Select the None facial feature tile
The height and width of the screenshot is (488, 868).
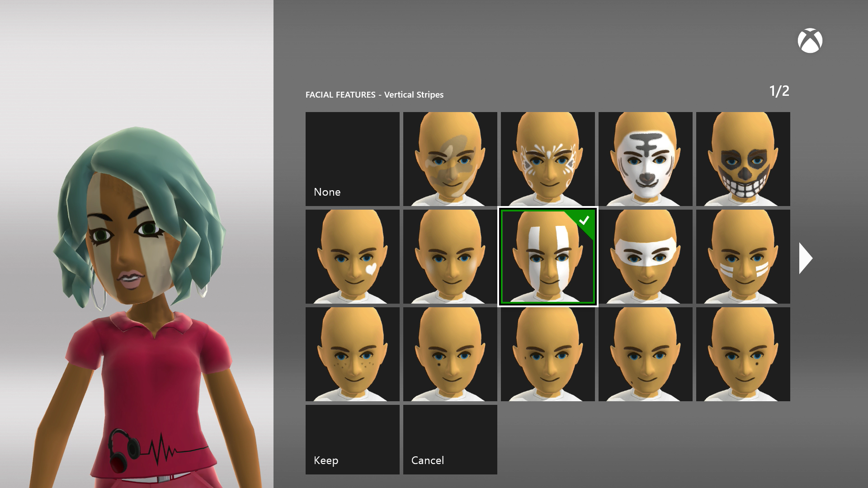point(352,159)
